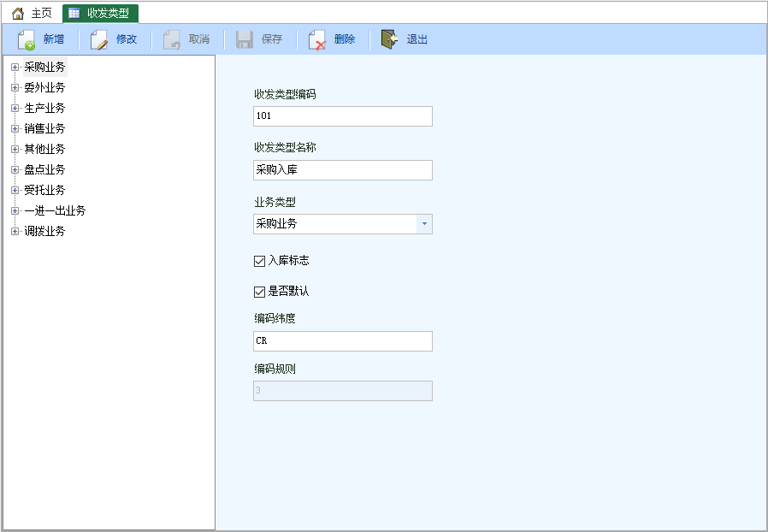Select 销售业务 in the tree

[44, 129]
